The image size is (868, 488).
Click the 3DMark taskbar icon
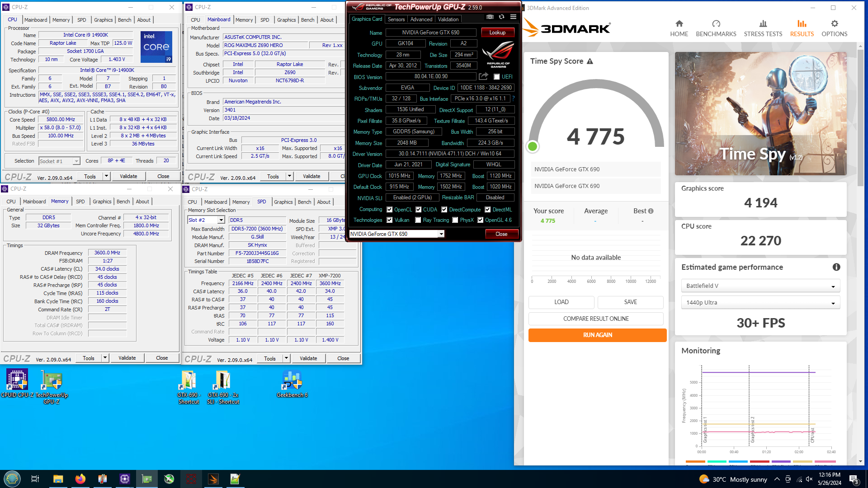[213, 479]
